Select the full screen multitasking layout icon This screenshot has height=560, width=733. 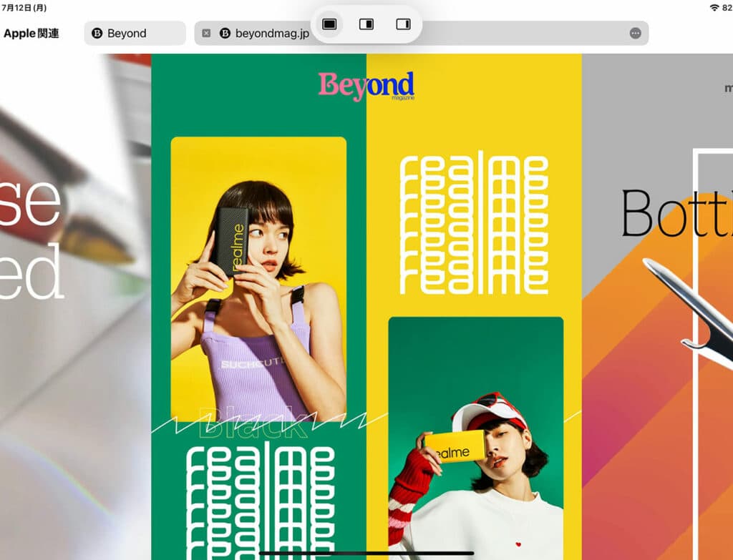click(x=329, y=24)
